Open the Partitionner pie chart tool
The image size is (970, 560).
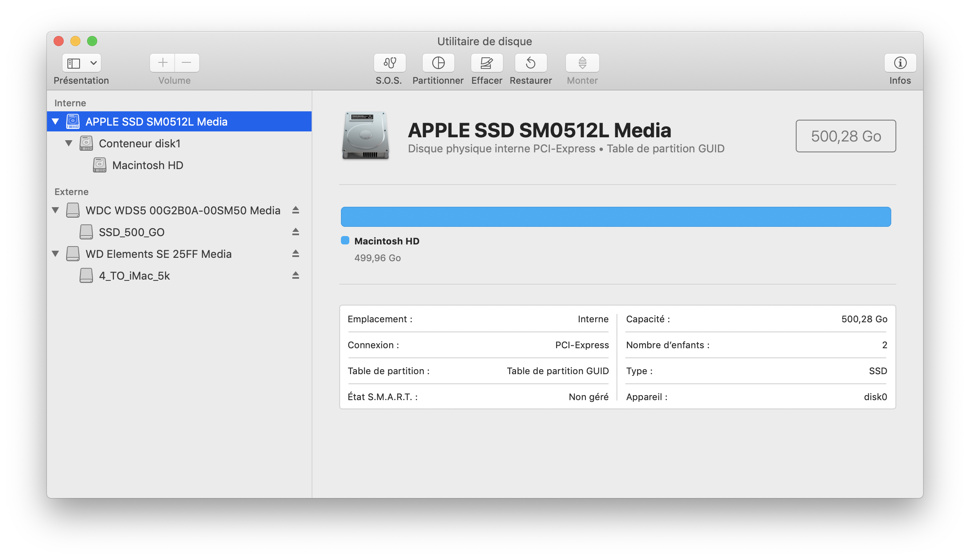coord(438,63)
